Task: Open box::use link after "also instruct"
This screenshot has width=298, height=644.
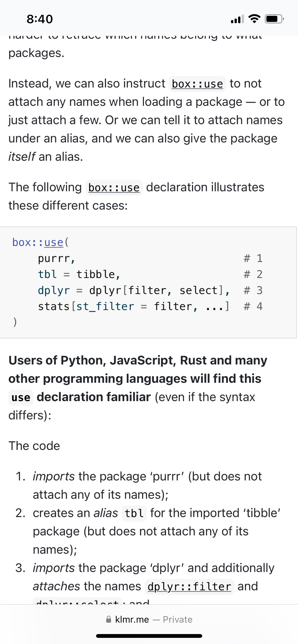Action: pyautogui.click(x=197, y=84)
